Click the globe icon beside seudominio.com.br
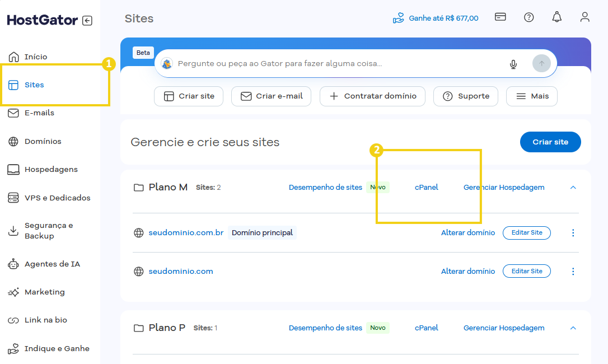Image resolution: width=608 pixels, height=364 pixels. coord(138,233)
